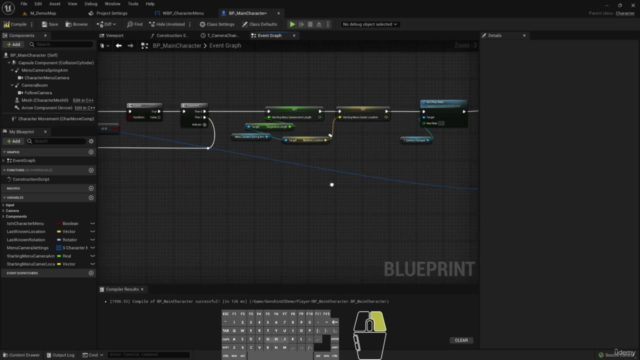Open the debug object selector dropdown

coord(370,24)
